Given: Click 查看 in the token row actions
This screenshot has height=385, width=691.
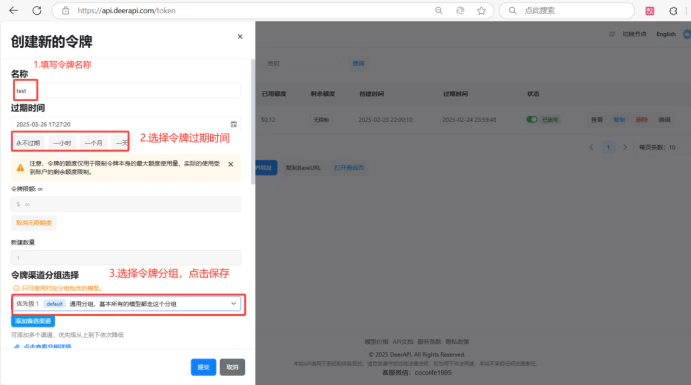Looking at the screenshot, I should [x=597, y=120].
